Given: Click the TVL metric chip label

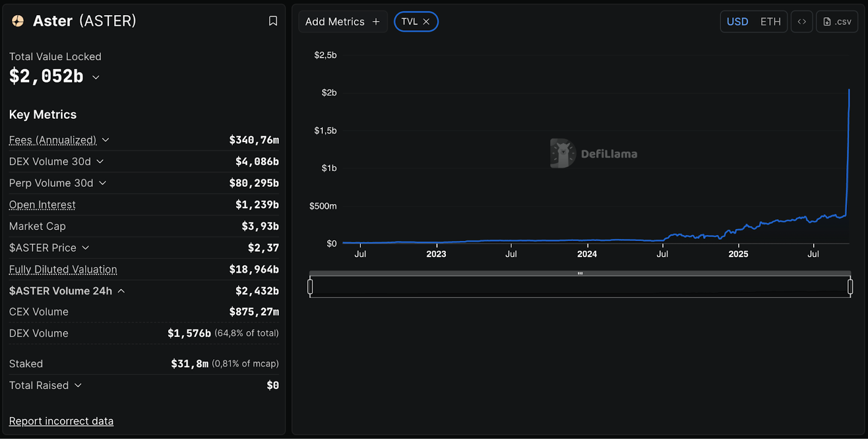Looking at the screenshot, I should pyautogui.click(x=410, y=22).
